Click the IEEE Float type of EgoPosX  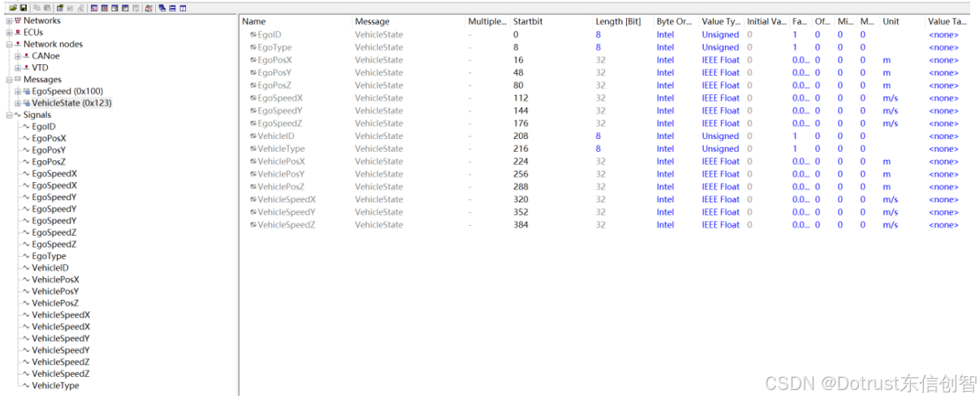click(720, 60)
